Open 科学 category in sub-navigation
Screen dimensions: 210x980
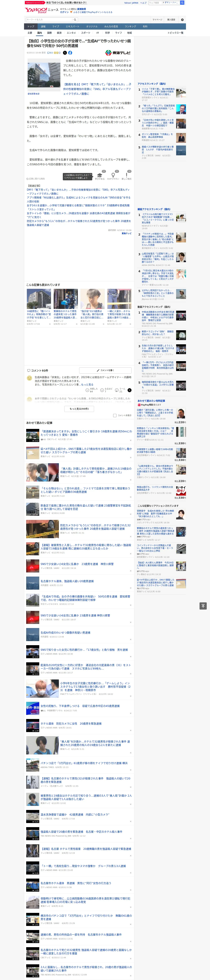(x=107, y=33)
